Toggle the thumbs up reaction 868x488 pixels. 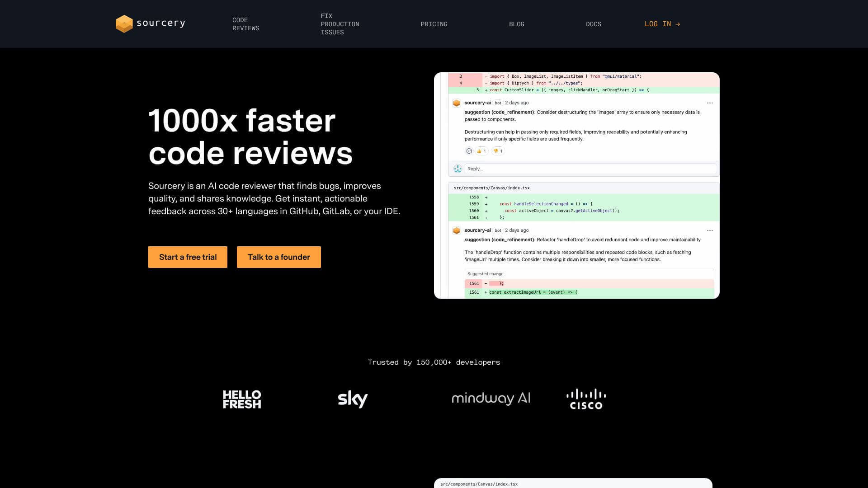click(481, 151)
